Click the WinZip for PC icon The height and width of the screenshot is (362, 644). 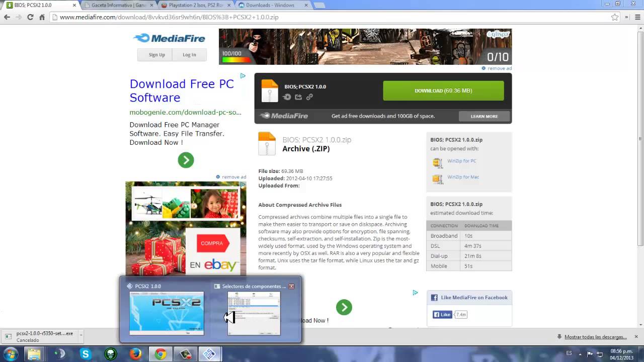438,162
